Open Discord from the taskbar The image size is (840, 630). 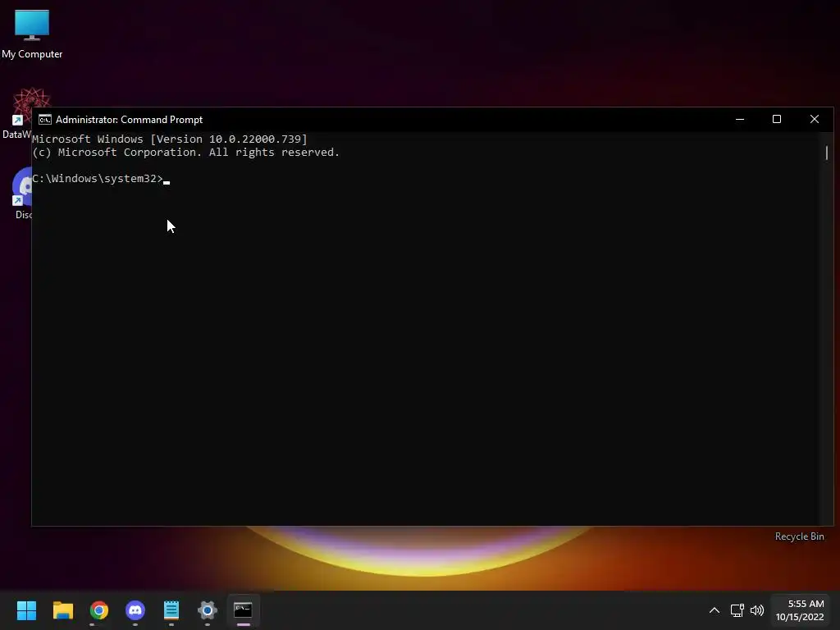[135, 609]
